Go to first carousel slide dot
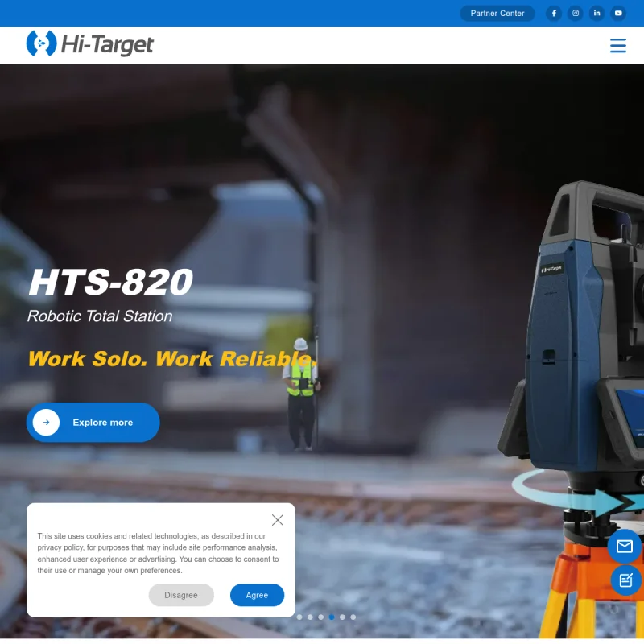644x644 pixels. coord(299,617)
